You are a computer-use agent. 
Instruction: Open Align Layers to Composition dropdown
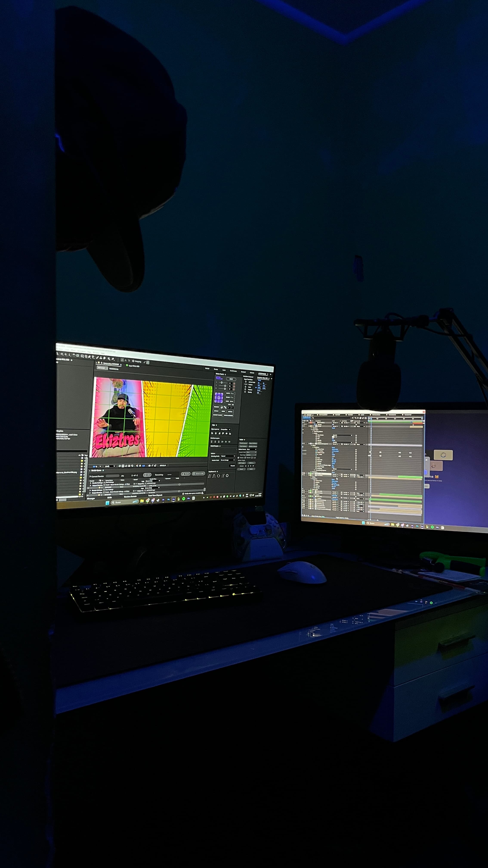point(226,430)
